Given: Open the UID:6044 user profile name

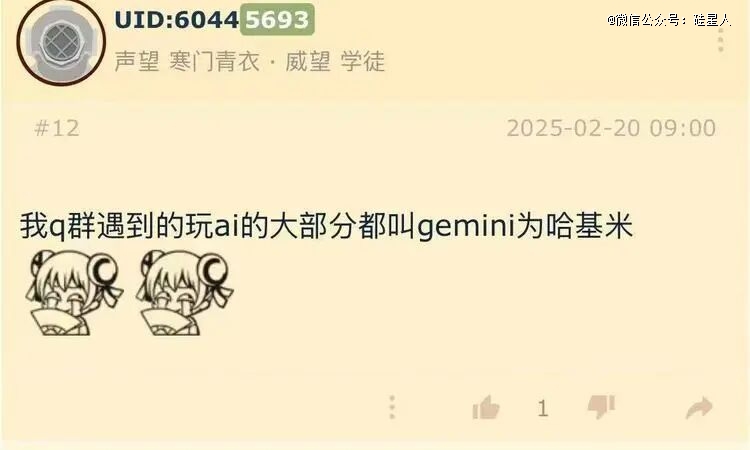Looking at the screenshot, I should pos(177,20).
